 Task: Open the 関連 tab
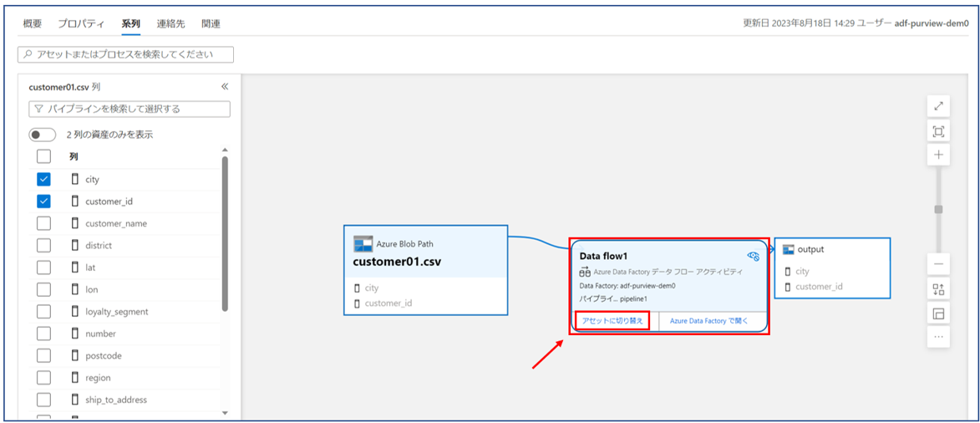click(211, 23)
